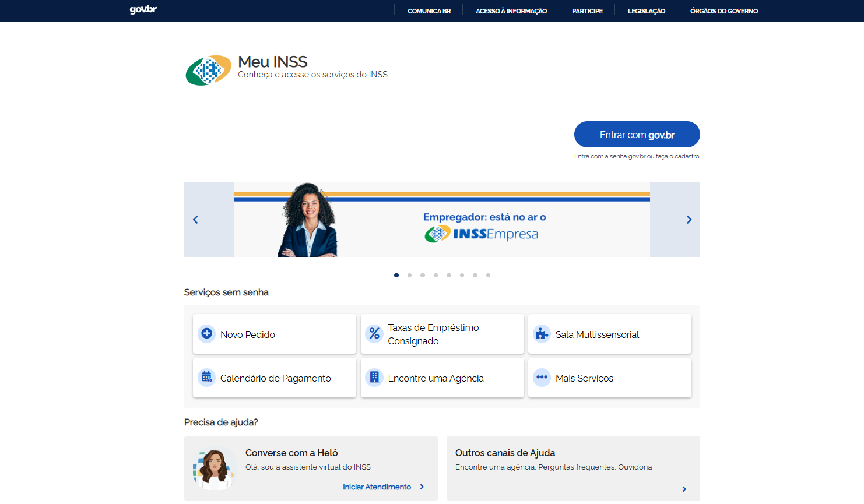Select the fourth carousel dot

point(435,275)
